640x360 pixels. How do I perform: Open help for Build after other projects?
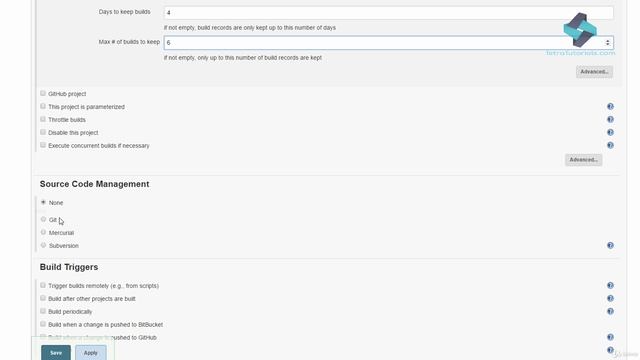pyautogui.click(x=610, y=298)
